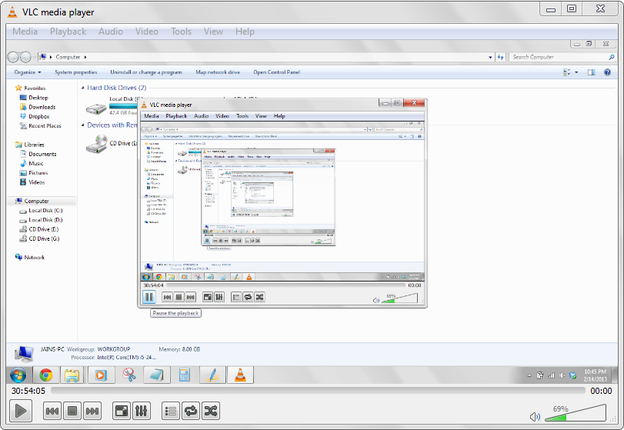Click System properties in Explorer toolbar
The width and height of the screenshot is (624, 430).
(x=76, y=72)
